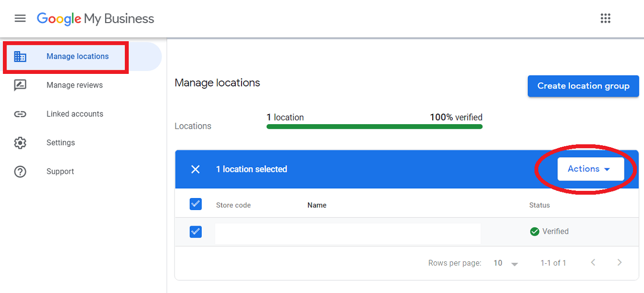Open the Google apps grid
Image resolution: width=644 pixels, height=293 pixels.
(x=606, y=19)
